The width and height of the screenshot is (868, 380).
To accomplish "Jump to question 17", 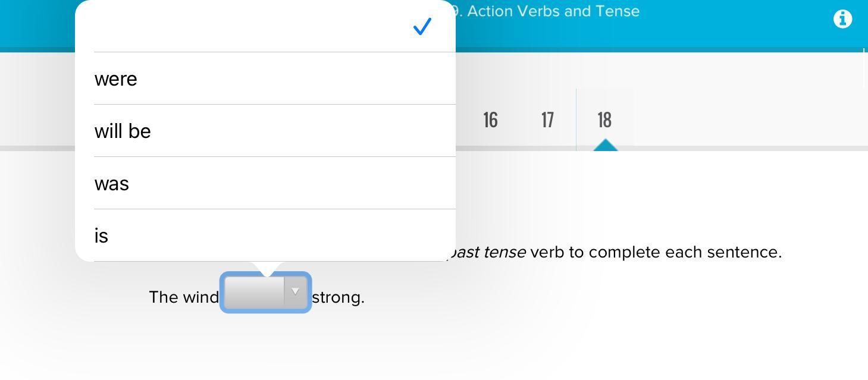I will (x=547, y=120).
